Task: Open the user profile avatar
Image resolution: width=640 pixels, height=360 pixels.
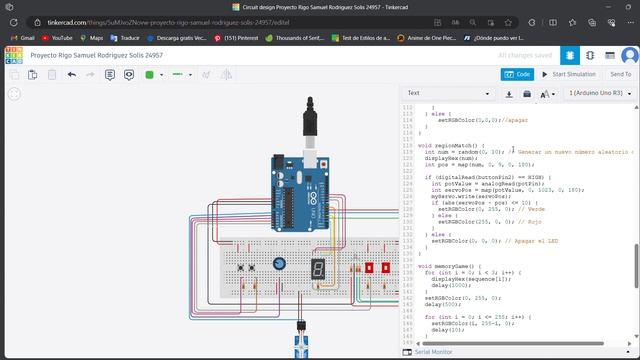Action: point(630,56)
